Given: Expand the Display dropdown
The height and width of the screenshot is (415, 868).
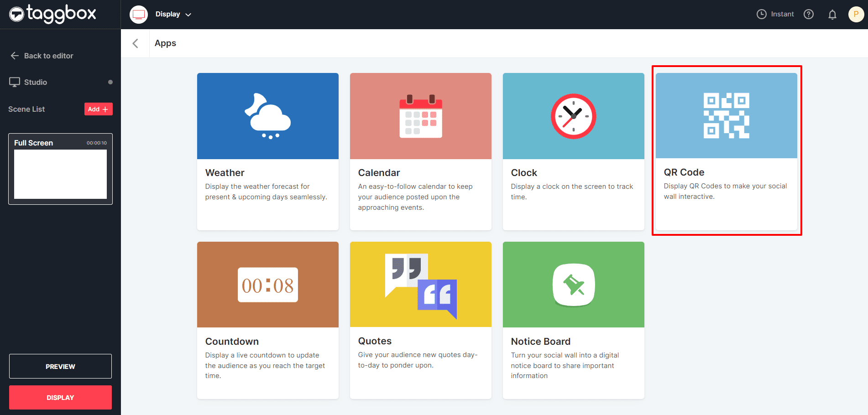Looking at the screenshot, I should 173,15.
